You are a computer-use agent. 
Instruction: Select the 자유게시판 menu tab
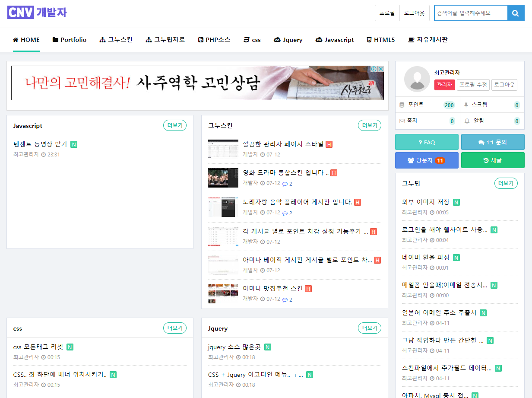[428, 40]
